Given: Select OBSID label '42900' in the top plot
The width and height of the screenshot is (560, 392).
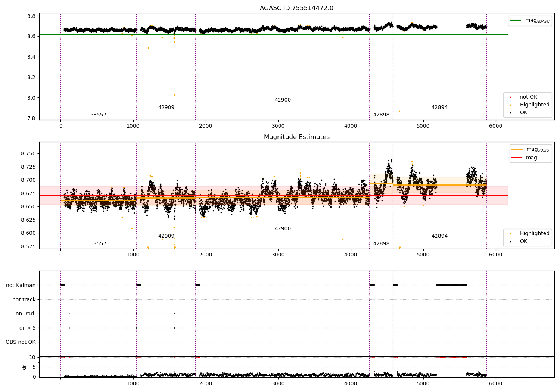Looking at the screenshot, I should 283,100.
